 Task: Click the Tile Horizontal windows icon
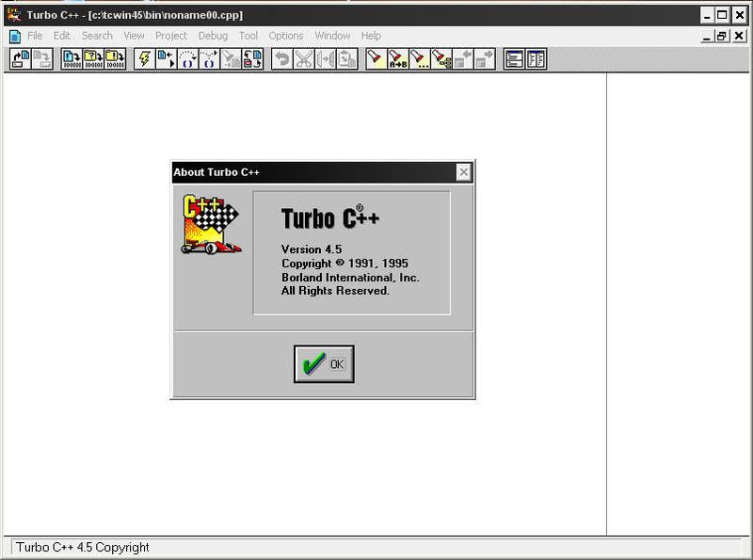[x=514, y=59]
